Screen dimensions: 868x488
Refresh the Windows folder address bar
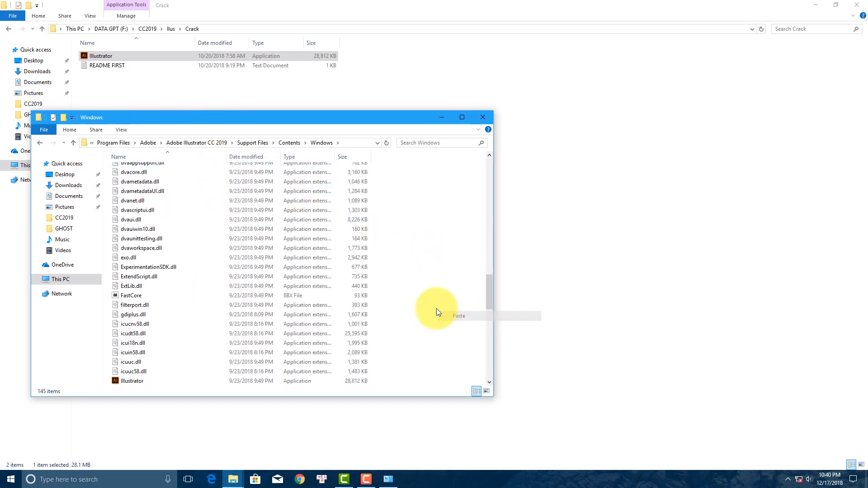[x=387, y=143]
